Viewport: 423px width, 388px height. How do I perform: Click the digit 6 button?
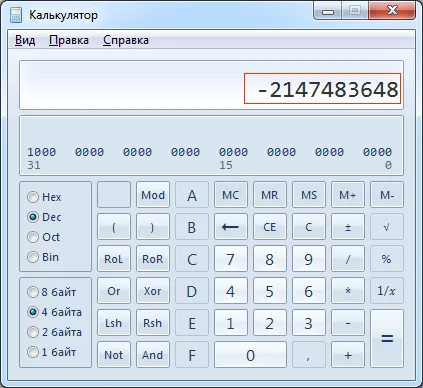[x=309, y=291]
